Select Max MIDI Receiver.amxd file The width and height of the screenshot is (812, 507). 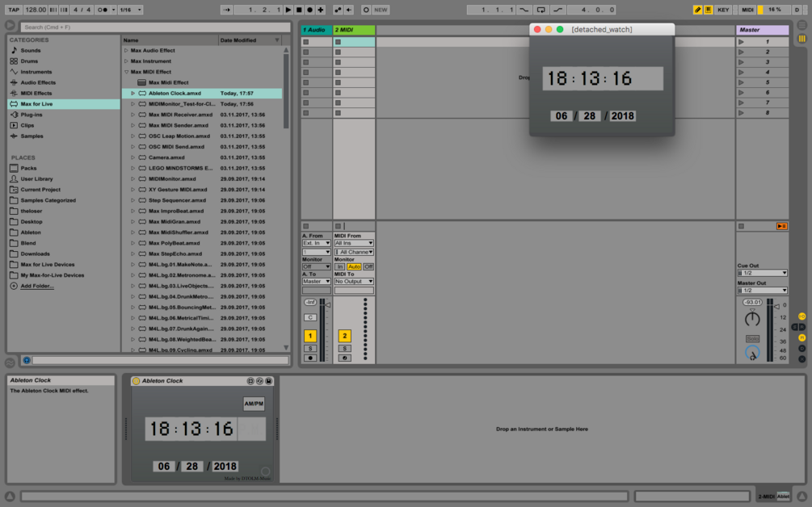pyautogui.click(x=180, y=115)
